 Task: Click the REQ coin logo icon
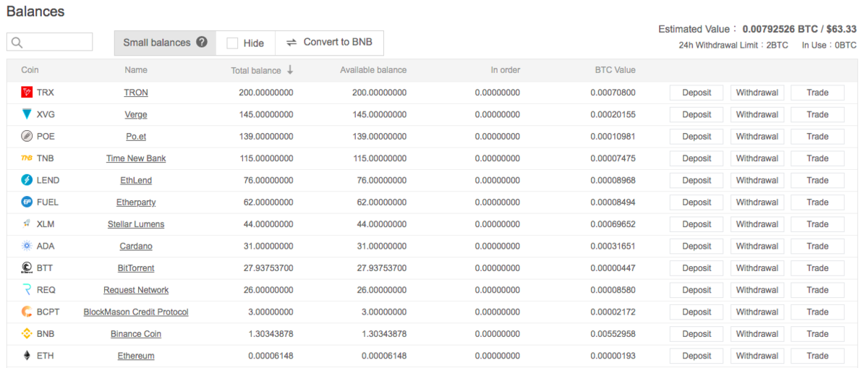click(27, 290)
